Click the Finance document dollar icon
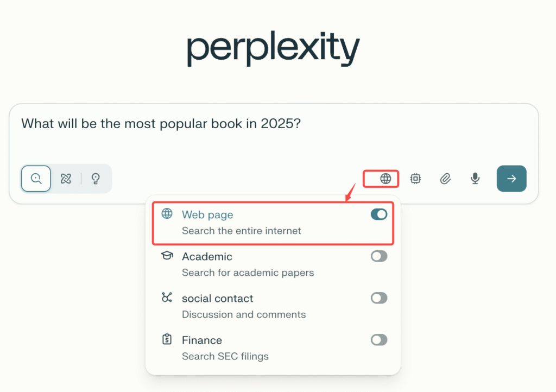 (x=167, y=339)
